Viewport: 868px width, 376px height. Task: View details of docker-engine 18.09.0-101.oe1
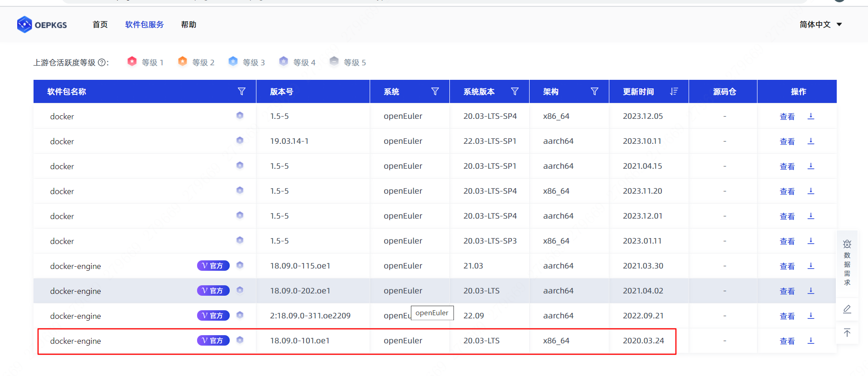787,341
